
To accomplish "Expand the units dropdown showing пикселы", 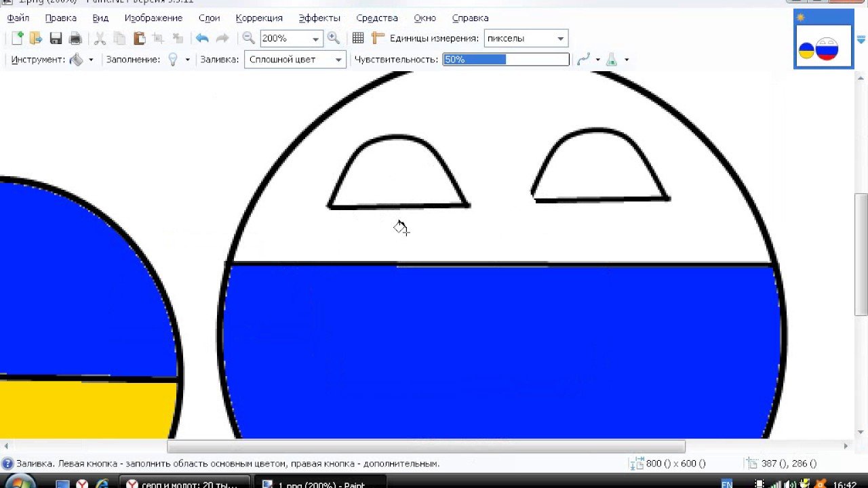I will [559, 39].
